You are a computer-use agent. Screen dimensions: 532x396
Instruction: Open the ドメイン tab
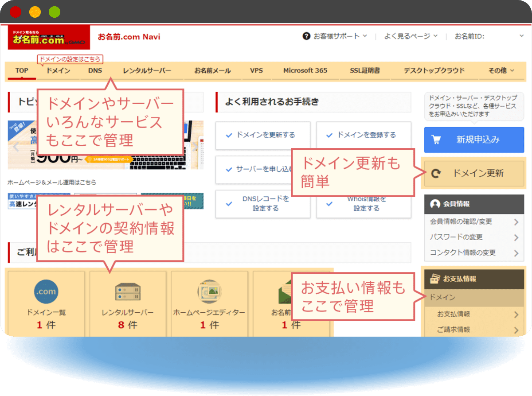58,70
